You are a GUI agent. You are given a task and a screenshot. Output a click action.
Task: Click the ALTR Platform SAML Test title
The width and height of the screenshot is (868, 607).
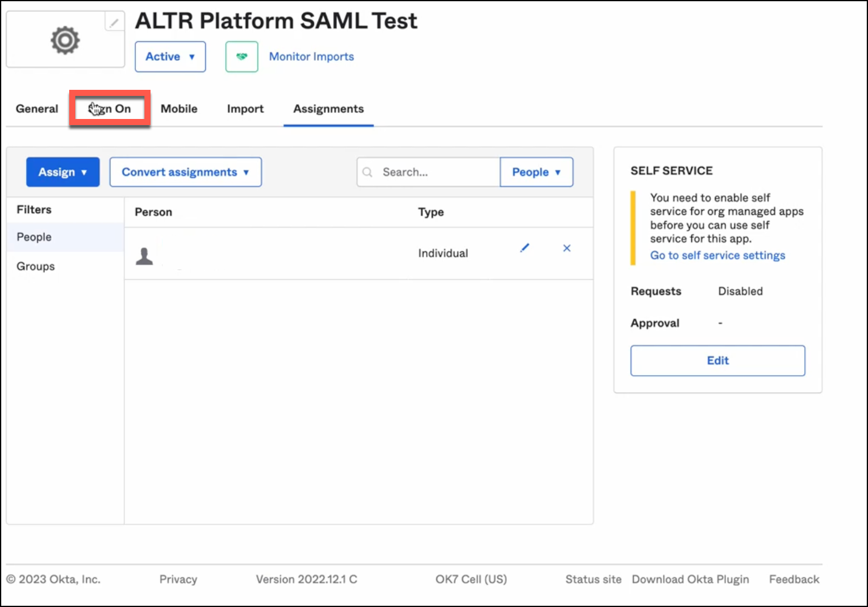click(276, 21)
